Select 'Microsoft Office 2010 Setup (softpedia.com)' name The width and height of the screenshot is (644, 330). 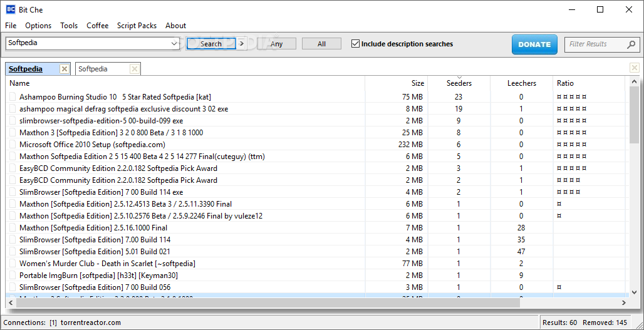[x=93, y=145]
